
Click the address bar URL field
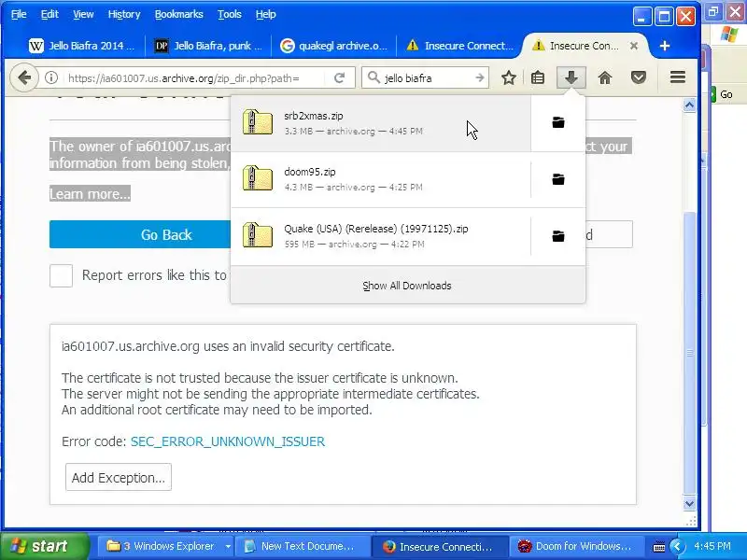tap(193, 78)
